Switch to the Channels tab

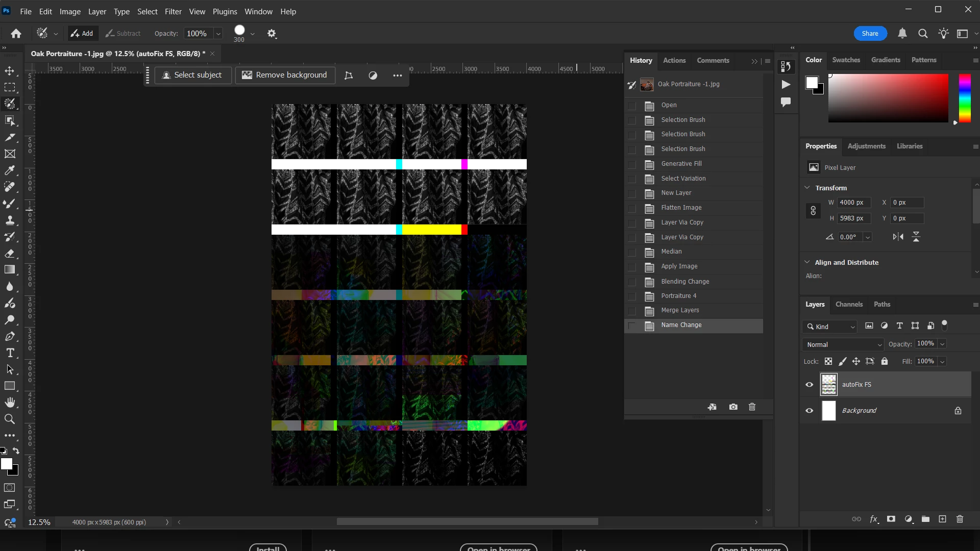849,305
